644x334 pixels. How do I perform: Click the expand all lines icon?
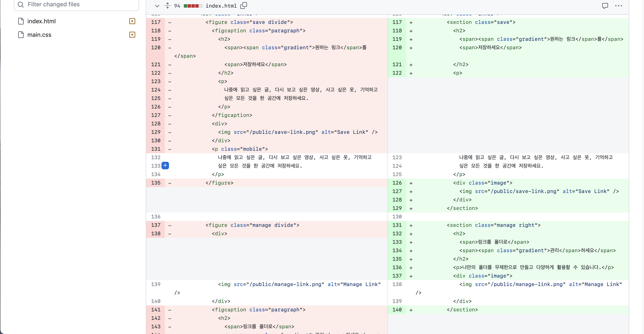point(168,5)
